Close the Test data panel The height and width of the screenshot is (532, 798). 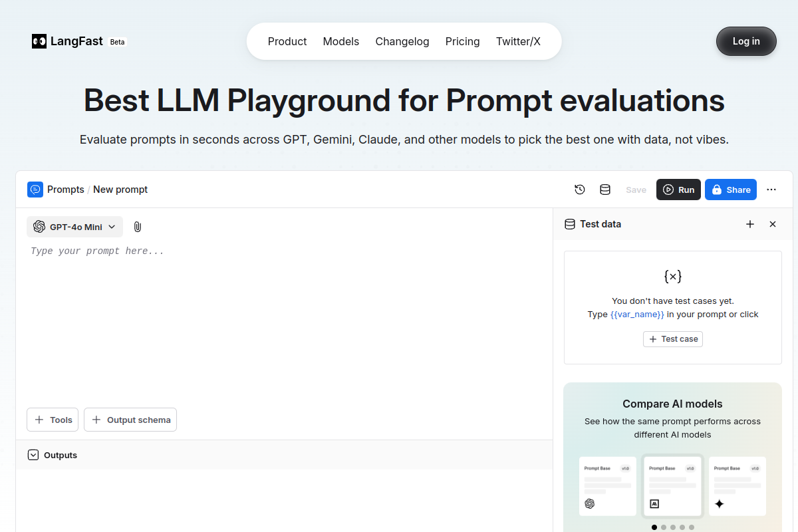click(x=773, y=224)
